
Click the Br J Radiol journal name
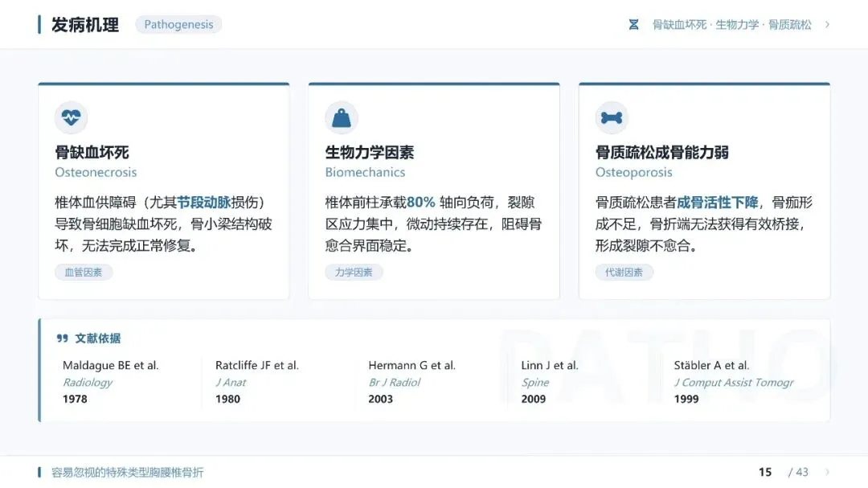pyautogui.click(x=394, y=382)
